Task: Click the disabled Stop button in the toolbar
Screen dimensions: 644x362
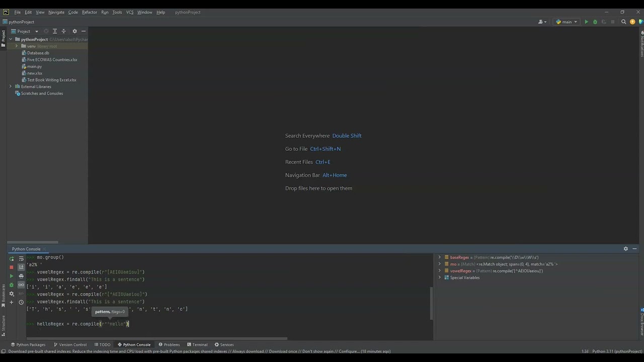Action: [612, 22]
